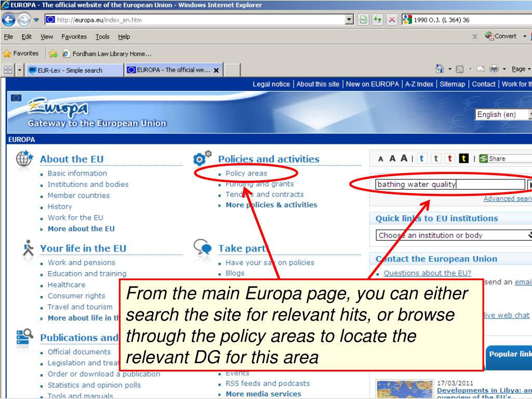The image size is (532, 399).
Task: Click the A-Z Index link
Action: (419, 84)
